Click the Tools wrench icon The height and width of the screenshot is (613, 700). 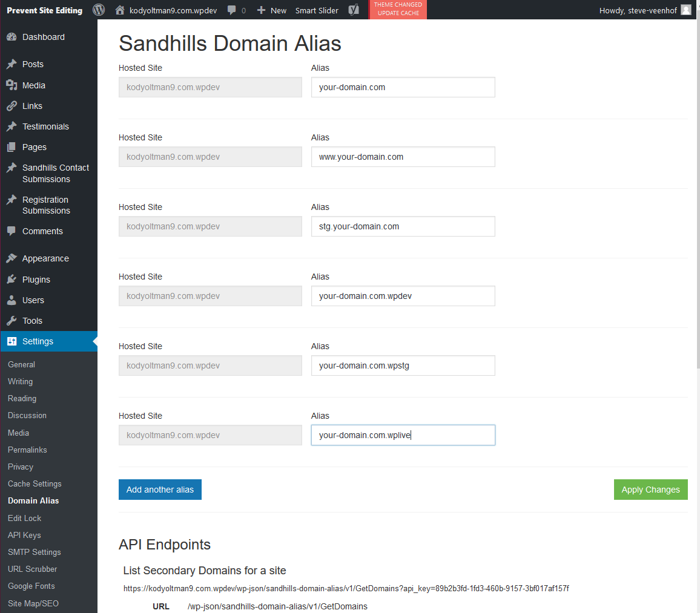click(12, 321)
